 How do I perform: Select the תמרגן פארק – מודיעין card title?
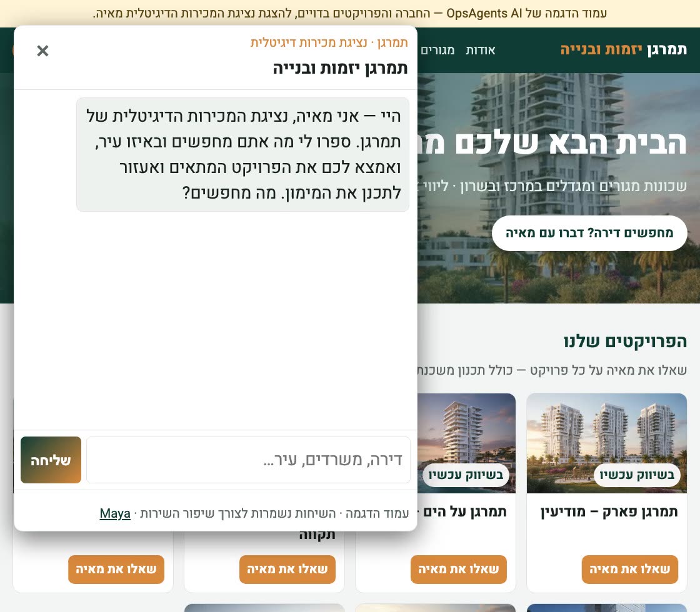coord(609,511)
